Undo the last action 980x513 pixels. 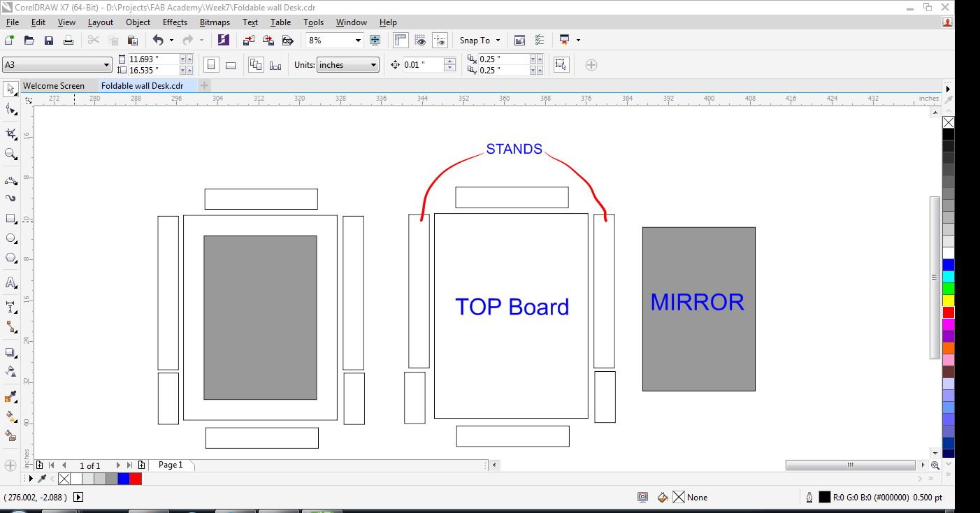pos(158,41)
